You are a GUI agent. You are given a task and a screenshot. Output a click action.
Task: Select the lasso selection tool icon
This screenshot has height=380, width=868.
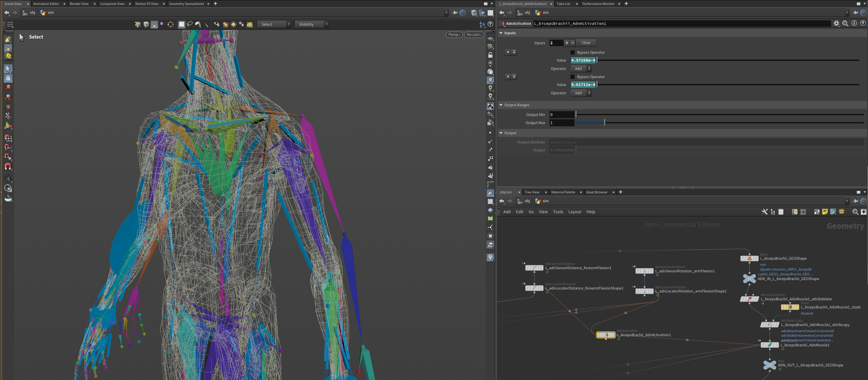[190, 24]
